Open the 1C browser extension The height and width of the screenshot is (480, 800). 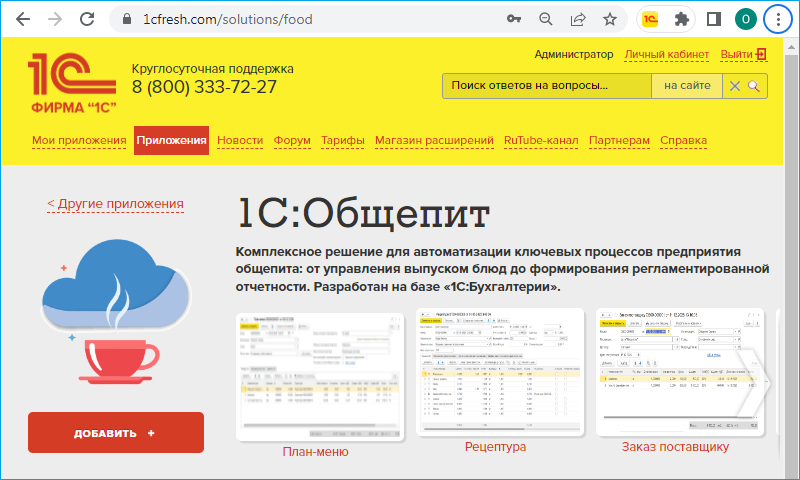651,19
